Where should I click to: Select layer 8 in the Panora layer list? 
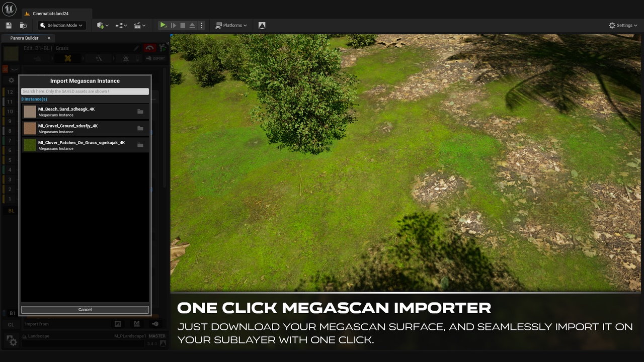tap(10, 131)
